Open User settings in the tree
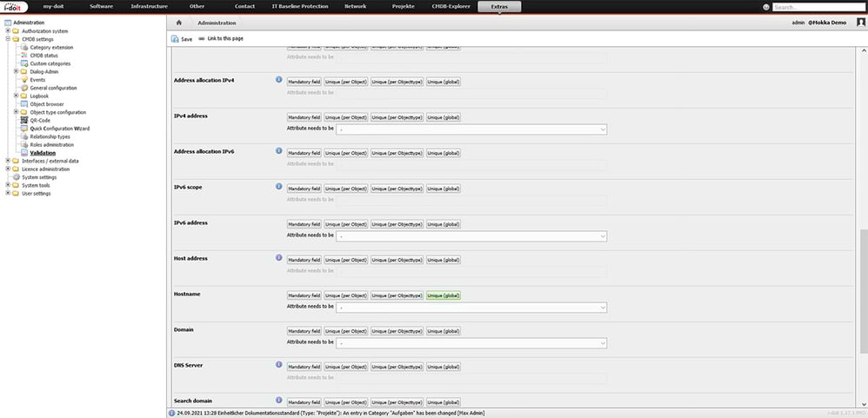Image resolution: width=868 pixels, height=418 pixels. click(x=36, y=194)
